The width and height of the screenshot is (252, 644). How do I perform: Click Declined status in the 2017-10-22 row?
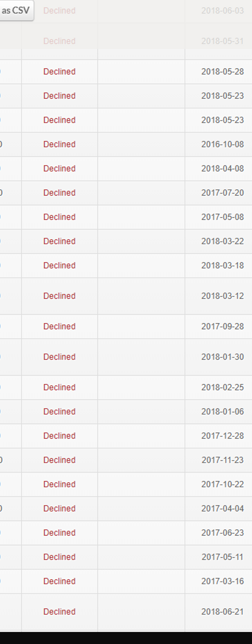point(59,484)
